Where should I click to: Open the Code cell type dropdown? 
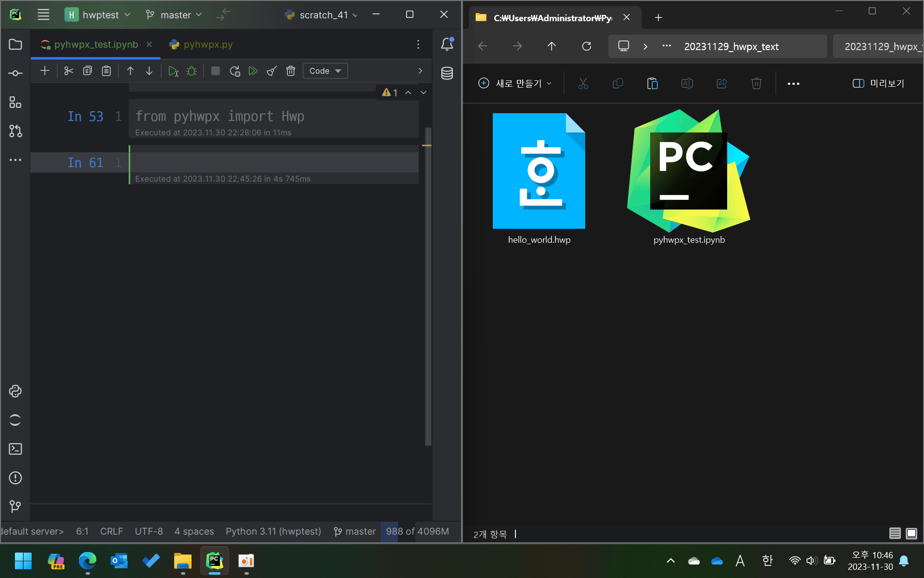(x=325, y=71)
